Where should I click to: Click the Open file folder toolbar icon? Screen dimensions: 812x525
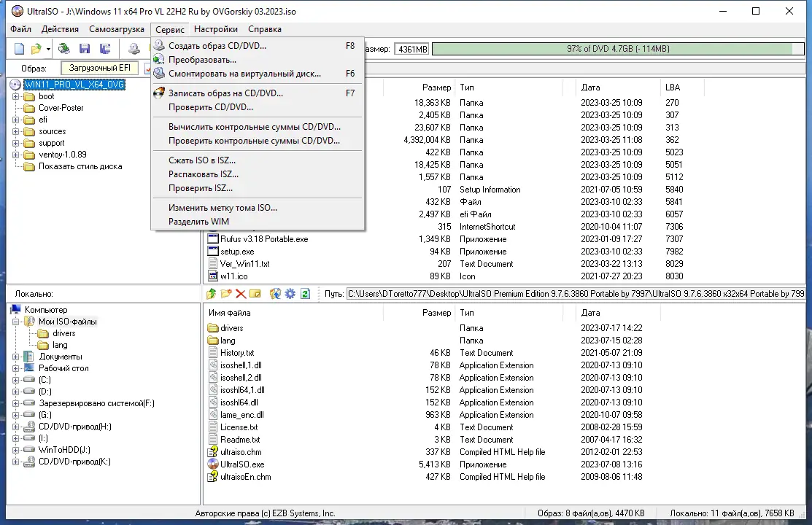click(x=36, y=49)
